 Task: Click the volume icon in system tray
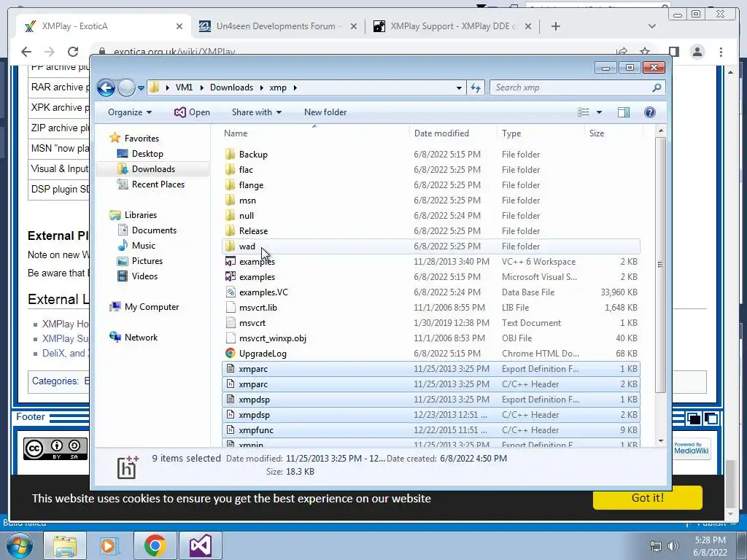point(673,546)
